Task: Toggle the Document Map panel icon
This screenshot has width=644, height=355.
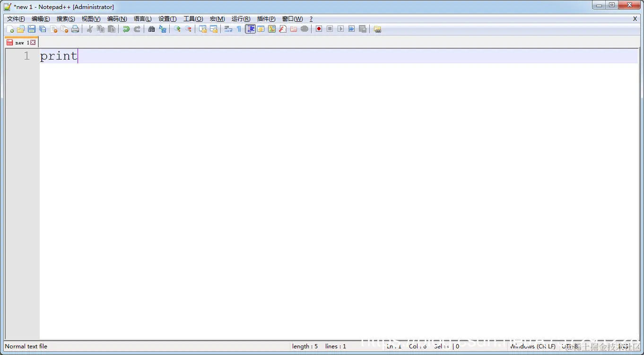Action: [x=272, y=29]
